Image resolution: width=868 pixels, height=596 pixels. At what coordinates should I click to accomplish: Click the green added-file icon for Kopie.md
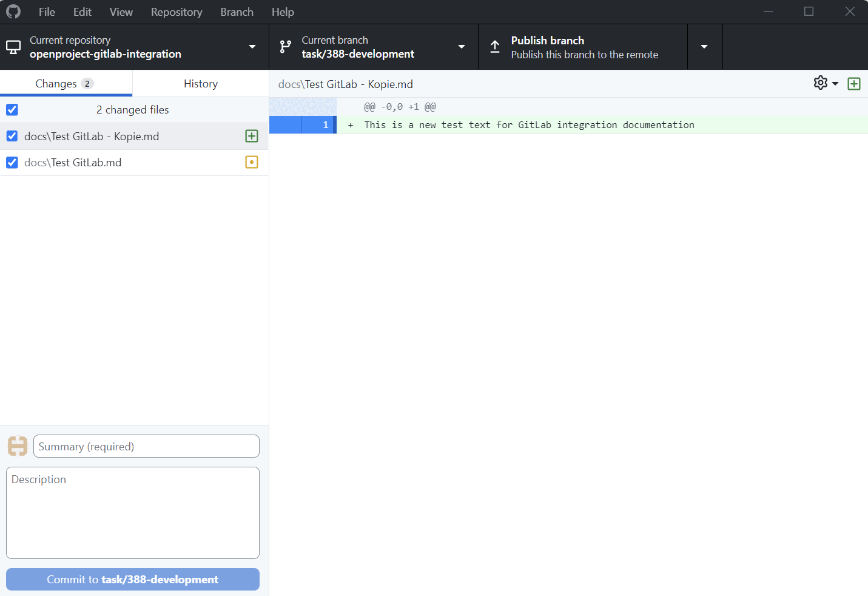click(x=252, y=136)
